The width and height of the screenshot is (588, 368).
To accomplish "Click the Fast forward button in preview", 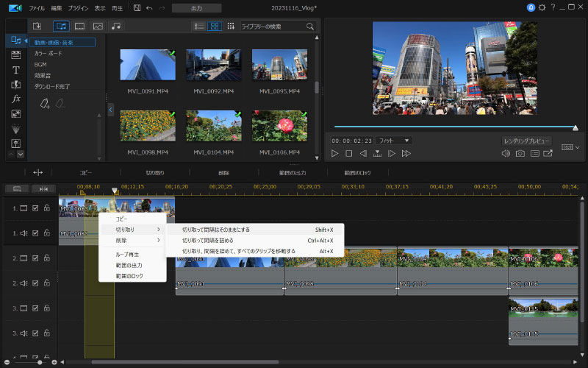I will pos(406,153).
